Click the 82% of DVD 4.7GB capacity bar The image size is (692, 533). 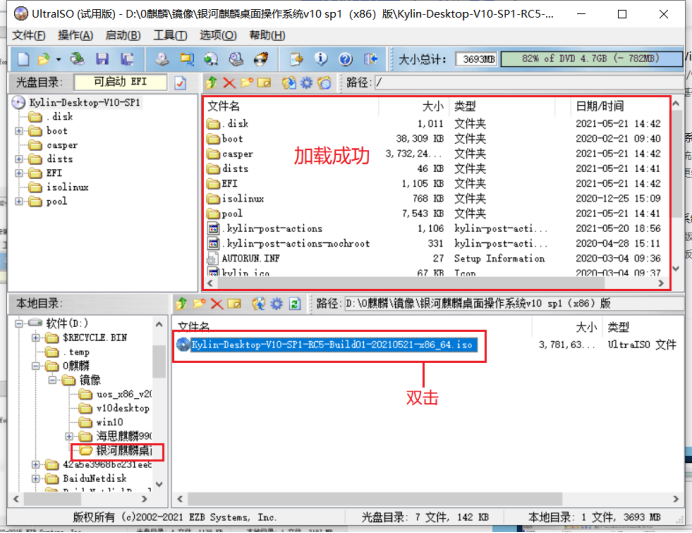591,59
